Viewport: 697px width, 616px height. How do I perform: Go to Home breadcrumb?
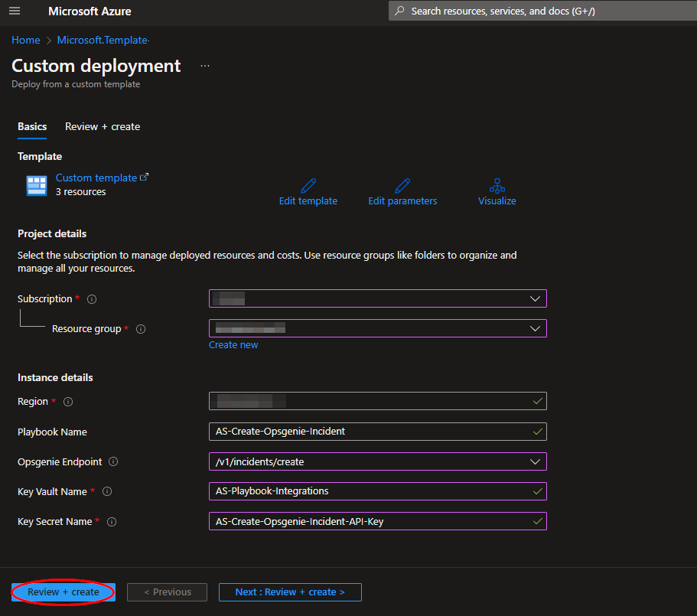click(26, 40)
